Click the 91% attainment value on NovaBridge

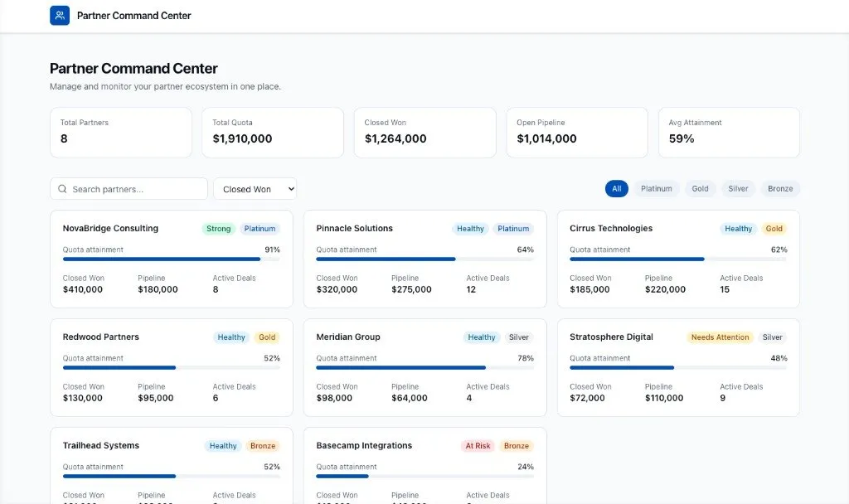point(272,250)
